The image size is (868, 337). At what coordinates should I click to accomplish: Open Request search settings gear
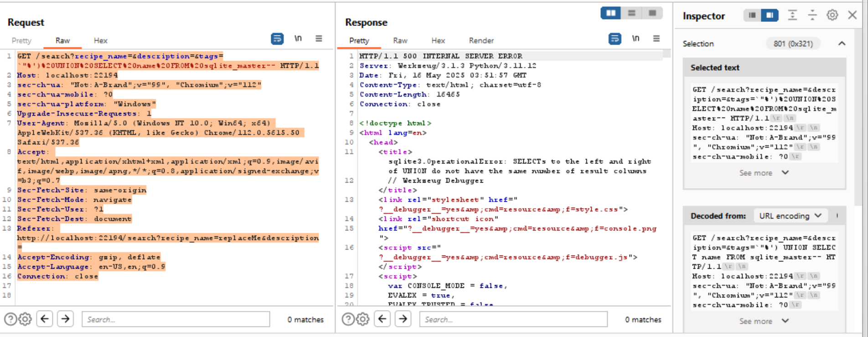pyautogui.click(x=25, y=319)
